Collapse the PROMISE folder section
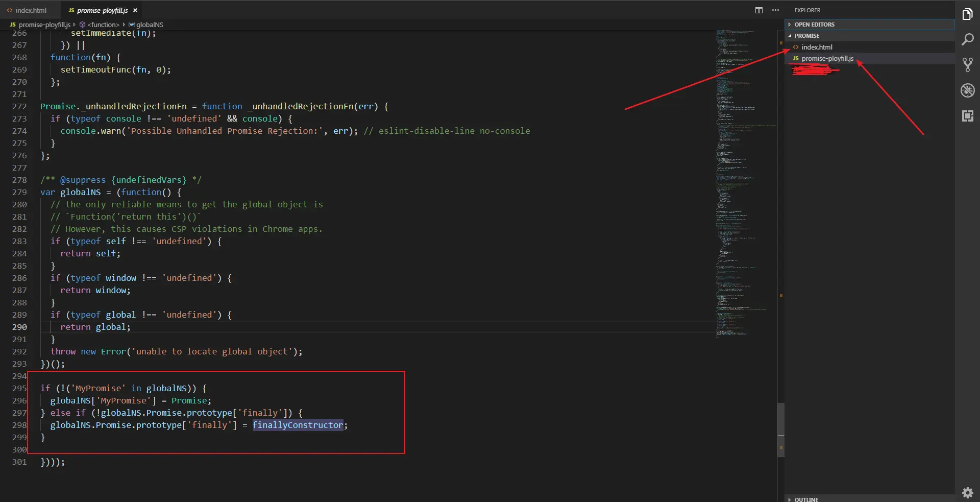Viewport: 980px width, 502px height. [x=869, y=36]
